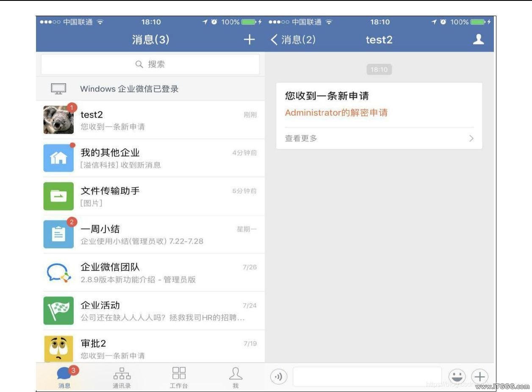Image resolution: width=532 pixels, height=392 pixels.
Task: Open the 企业微信团队 conversation title
Action: coord(110,267)
